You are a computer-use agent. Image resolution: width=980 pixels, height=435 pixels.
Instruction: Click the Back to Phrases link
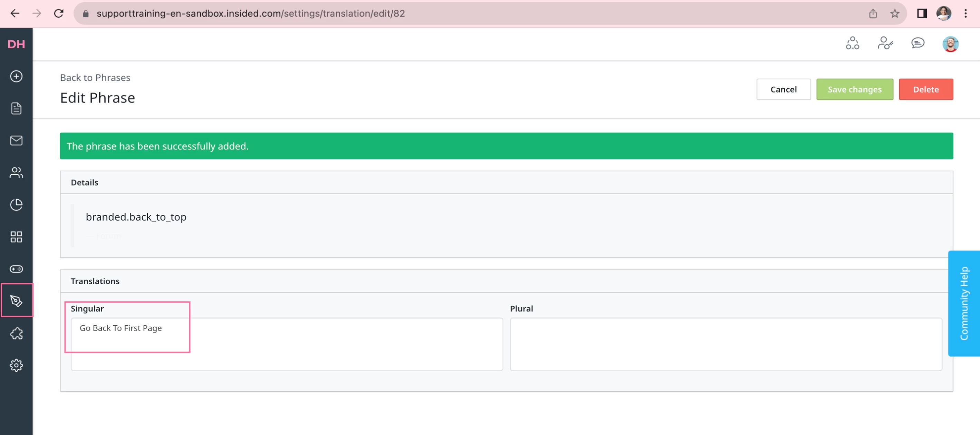[x=95, y=78]
